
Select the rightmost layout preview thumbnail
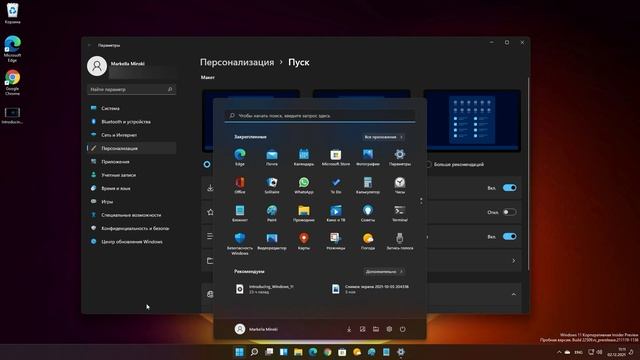pyautogui.click(x=472, y=121)
